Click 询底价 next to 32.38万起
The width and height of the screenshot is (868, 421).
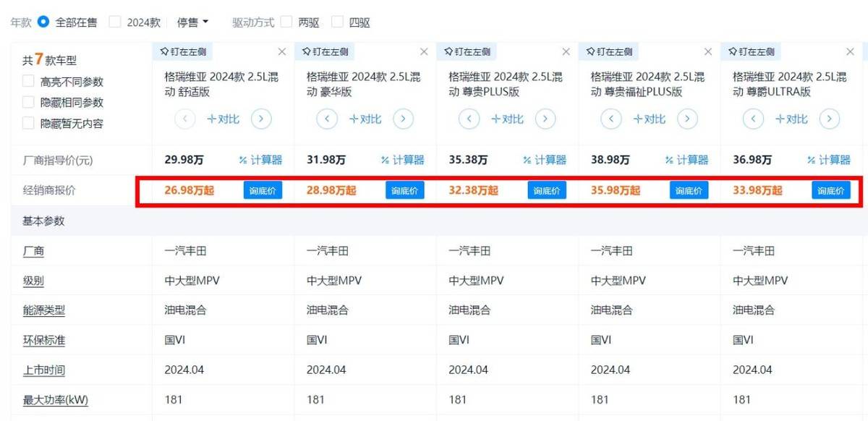(x=547, y=190)
